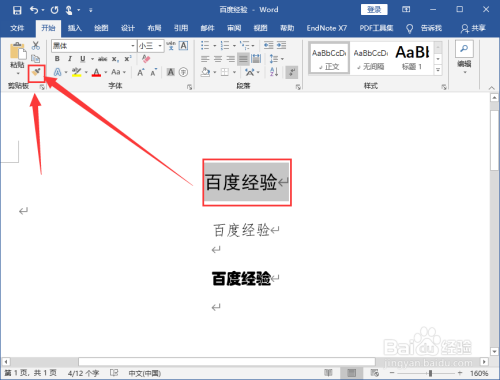
Task: Click word count 4/12 个字
Action: (x=83, y=373)
